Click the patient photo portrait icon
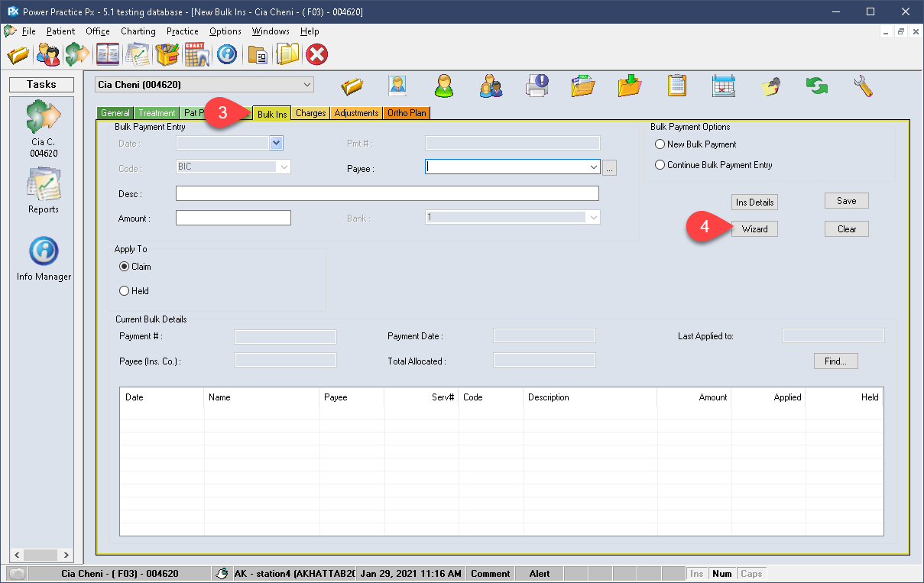924x583 pixels. click(x=397, y=86)
